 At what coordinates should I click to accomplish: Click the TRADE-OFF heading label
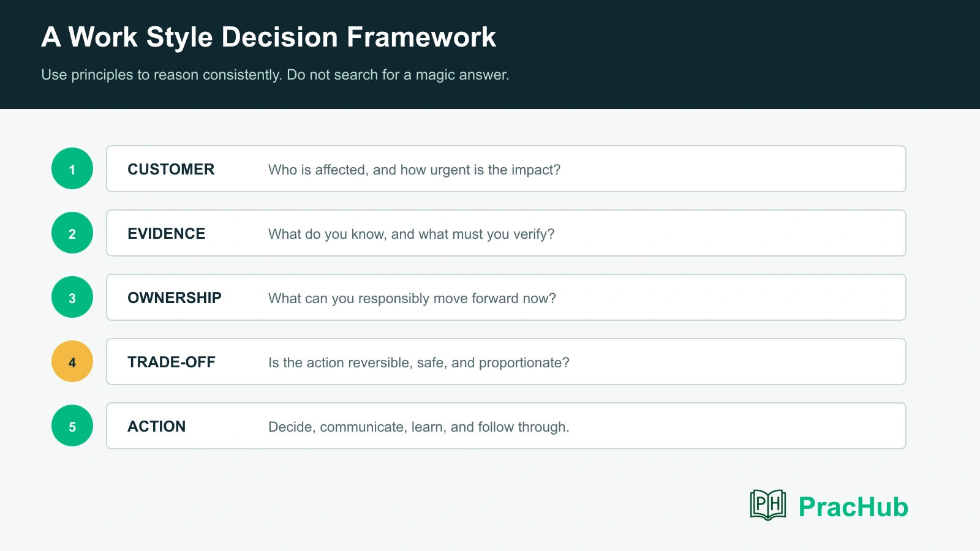(x=171, y=362)
